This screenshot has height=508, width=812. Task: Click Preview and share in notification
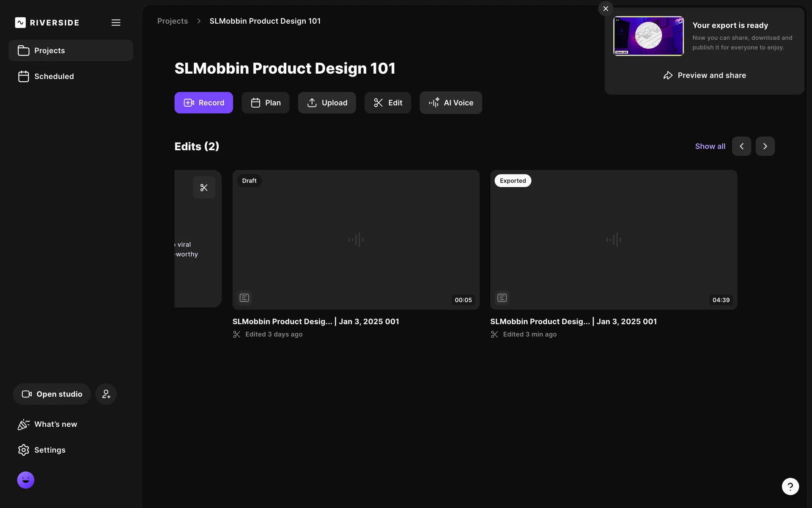tap(705, 75)
